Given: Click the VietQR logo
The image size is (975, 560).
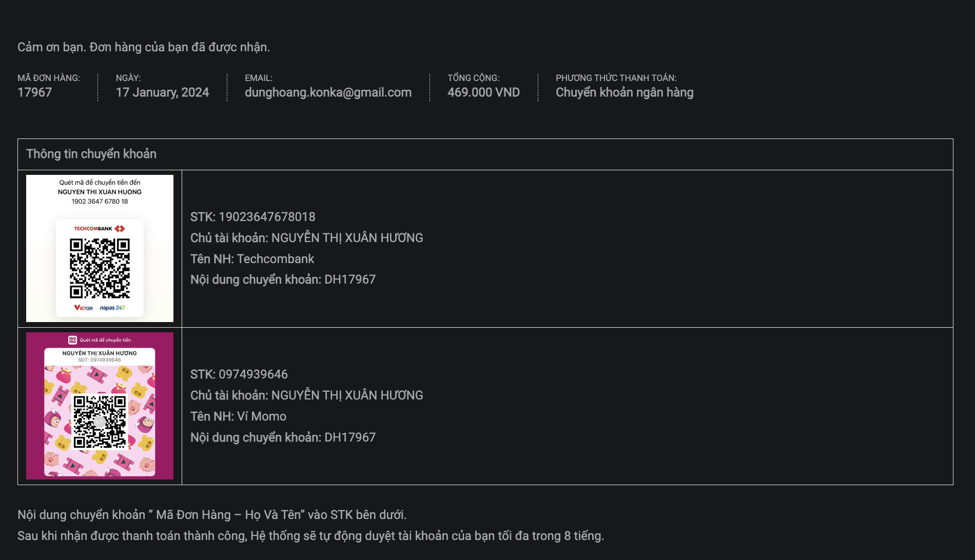Looking at the screenshot, I should [x=84, y=308].
